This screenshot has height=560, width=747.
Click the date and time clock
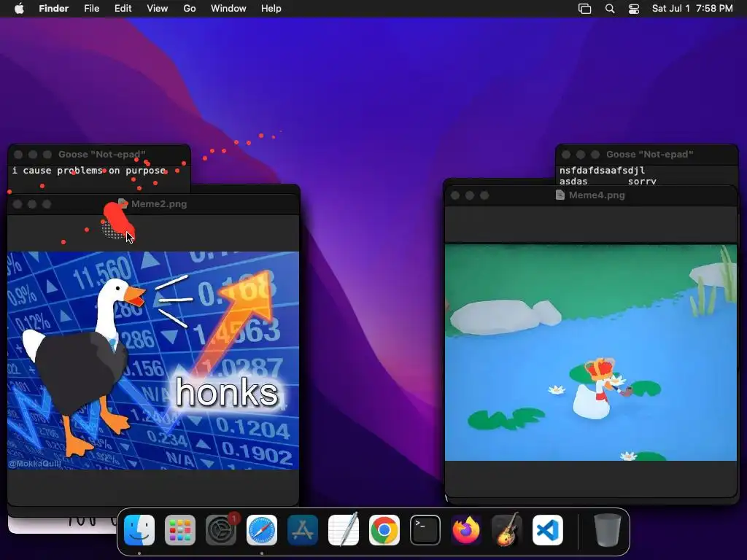(692, 9)
